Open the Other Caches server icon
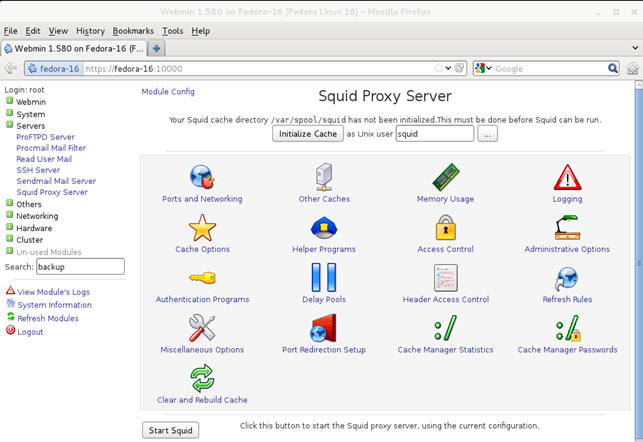This screenshot has width=643, height=442. (x=324, y=177)
